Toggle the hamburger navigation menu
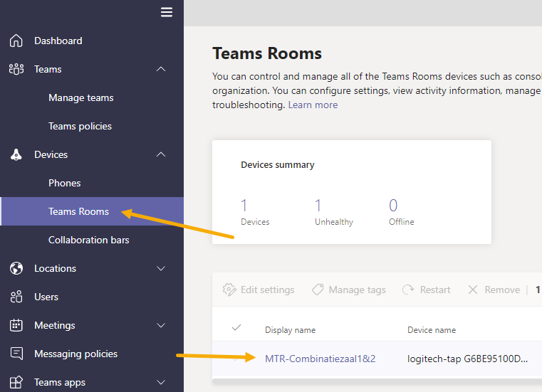 coord(166,12)
